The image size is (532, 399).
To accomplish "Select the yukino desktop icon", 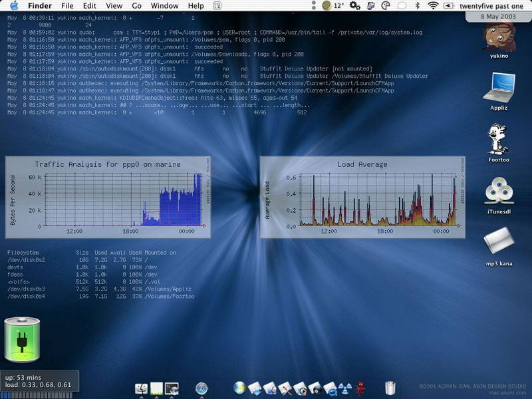I will tap(499, 40).
